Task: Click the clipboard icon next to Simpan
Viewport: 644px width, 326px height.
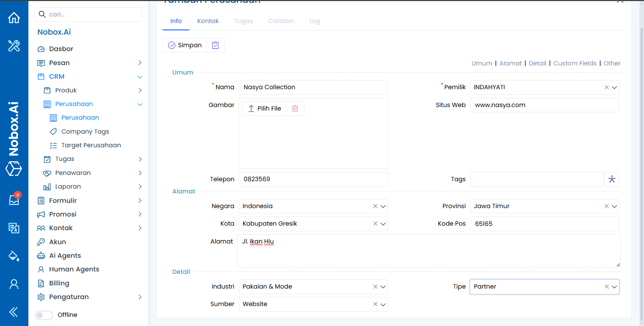Action: tap(215, 45)
